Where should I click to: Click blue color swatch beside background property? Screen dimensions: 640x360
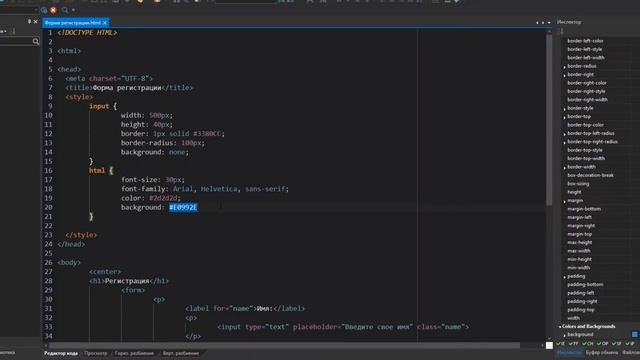635,335
